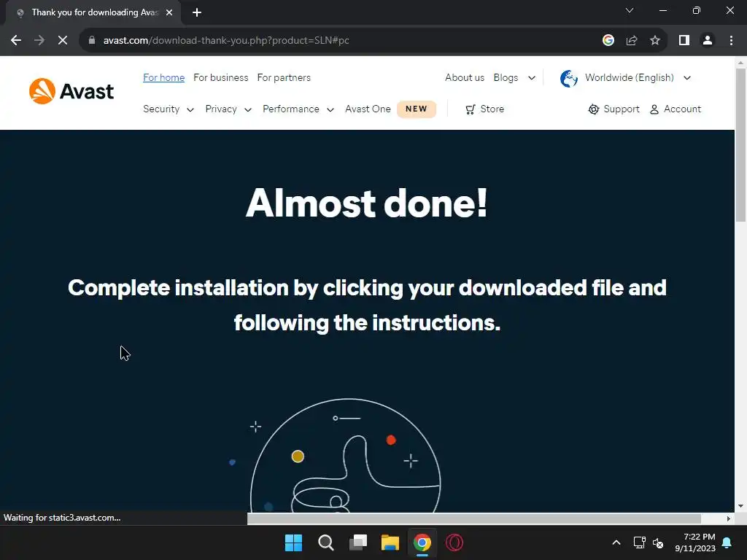Click the NEW badge next to Avast One
This screenshot has width=747, height=560.
click(417, 109)
